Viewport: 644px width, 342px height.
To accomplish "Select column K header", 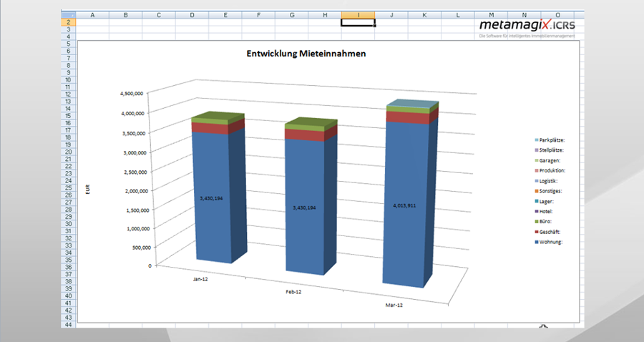I will click(424, 15).
